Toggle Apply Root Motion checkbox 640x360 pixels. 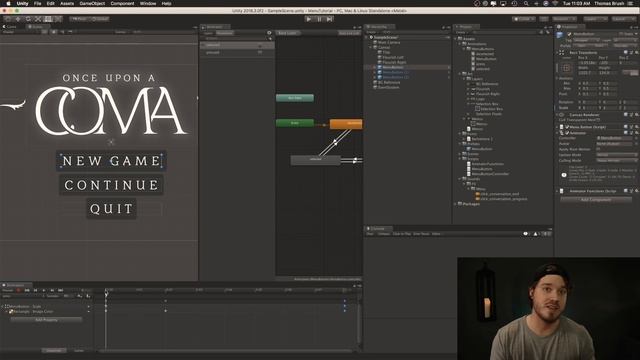(599, 149)
